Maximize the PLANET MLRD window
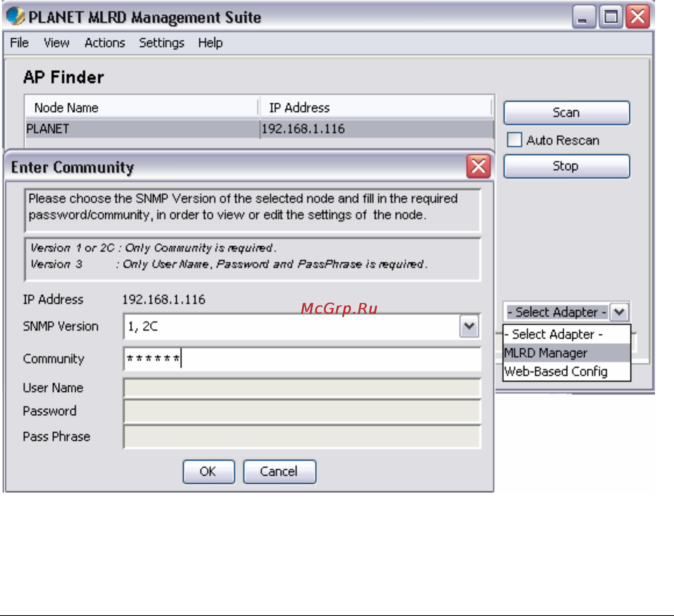 pyautogui.click(x=611, y=17)
